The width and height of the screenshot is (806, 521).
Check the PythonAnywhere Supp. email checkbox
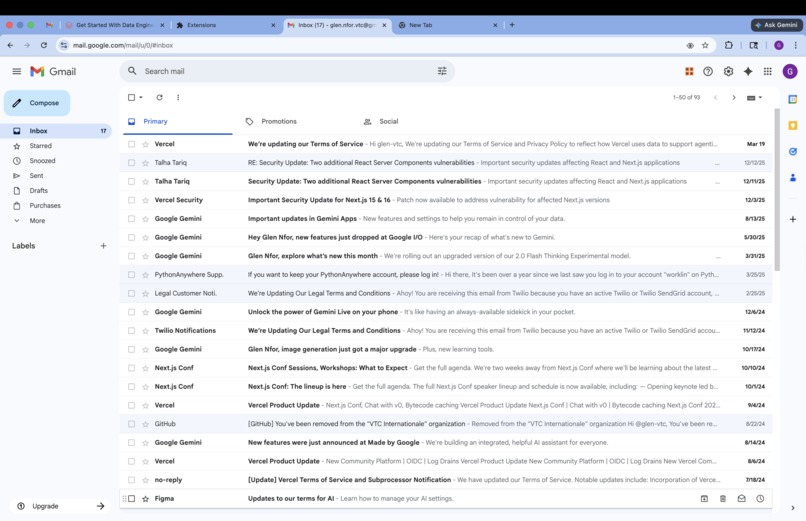(x=132, y=274)
